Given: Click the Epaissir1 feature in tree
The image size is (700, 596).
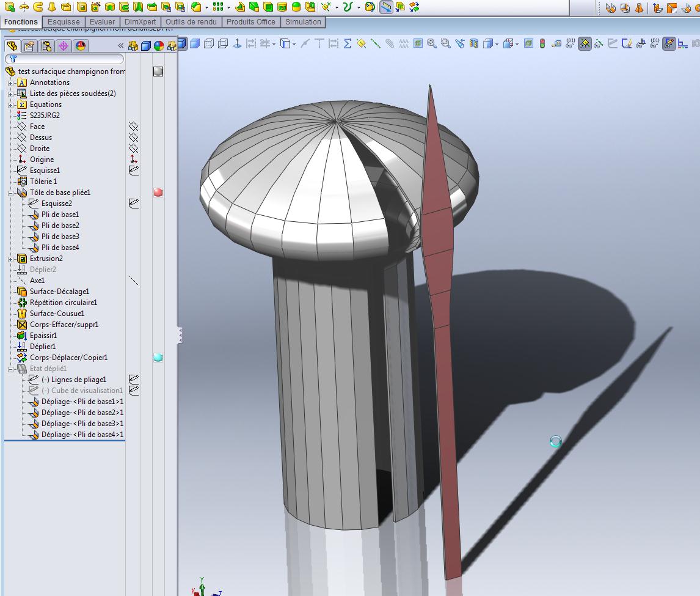Looking at the screenshot, I should pyautogui.click(x=43, y=336).
